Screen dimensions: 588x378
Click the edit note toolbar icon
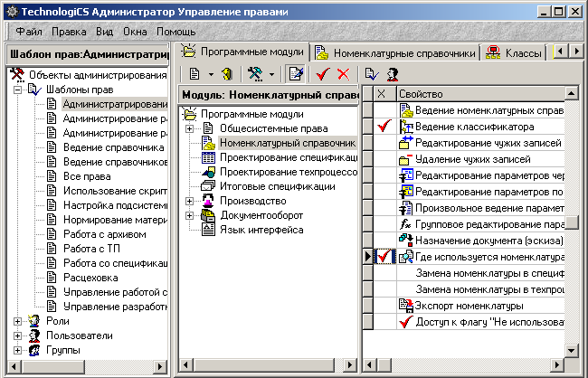[x=296, y=74]
